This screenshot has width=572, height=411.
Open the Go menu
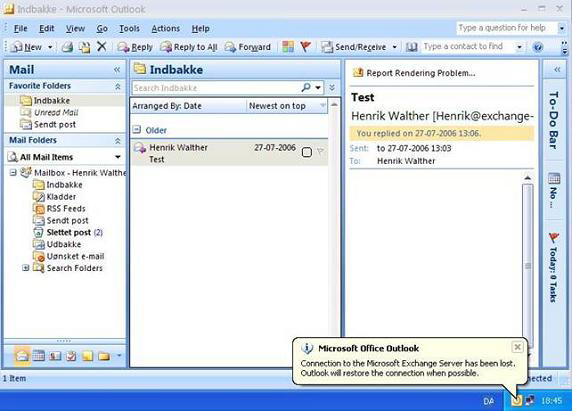[102, 28]
